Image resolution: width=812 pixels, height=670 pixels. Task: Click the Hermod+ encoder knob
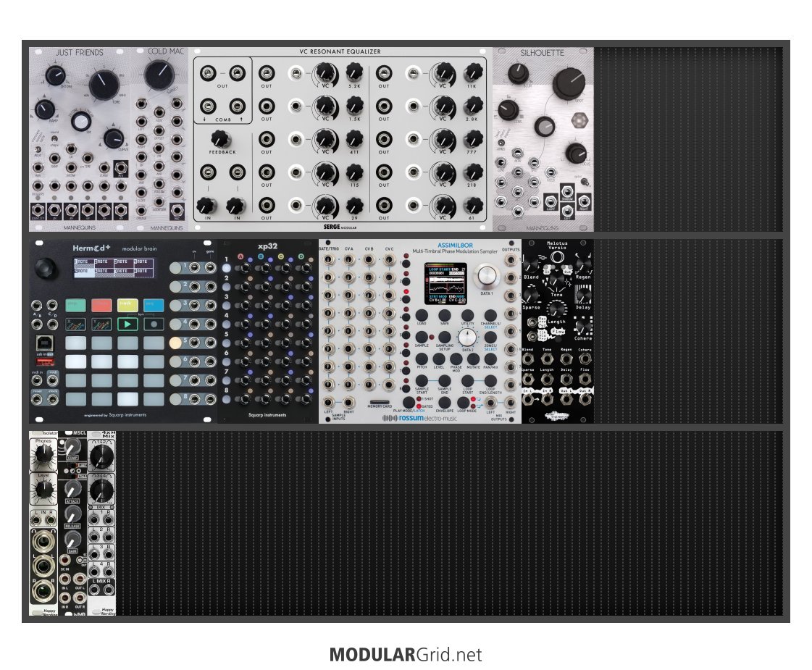pyautogui.click(x=46, y=268)
